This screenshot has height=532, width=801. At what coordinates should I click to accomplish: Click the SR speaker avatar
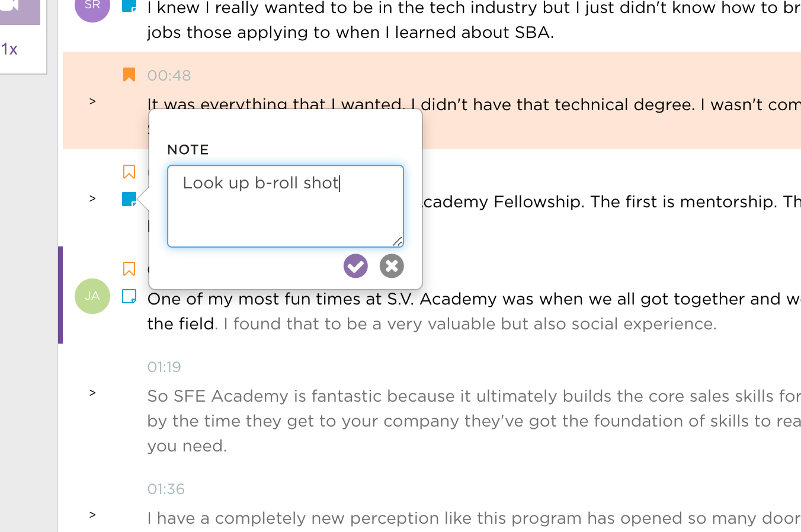tap(92, 6)
